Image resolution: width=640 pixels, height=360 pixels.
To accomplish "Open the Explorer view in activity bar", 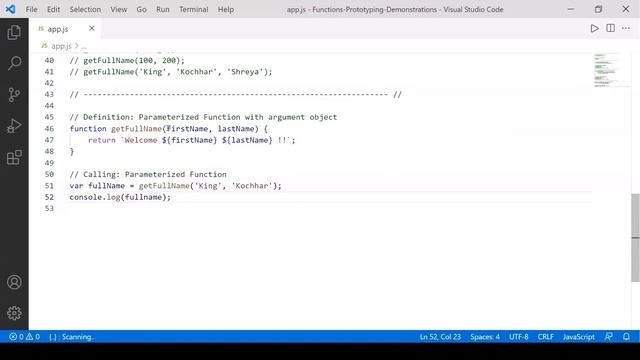I will coord(14,33).
